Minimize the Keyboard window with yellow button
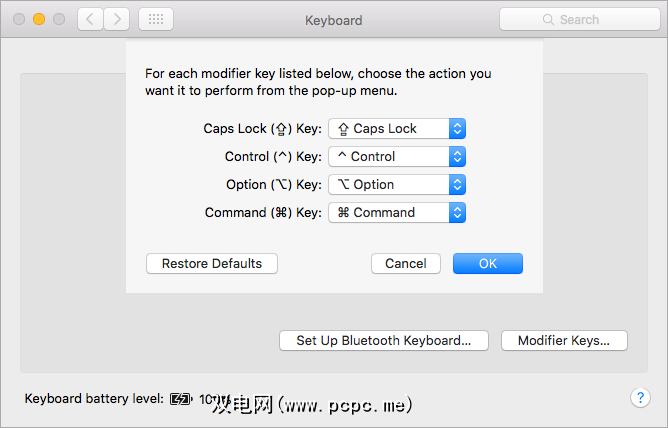Screen dimensions: 668x428 tap(39, 19)
